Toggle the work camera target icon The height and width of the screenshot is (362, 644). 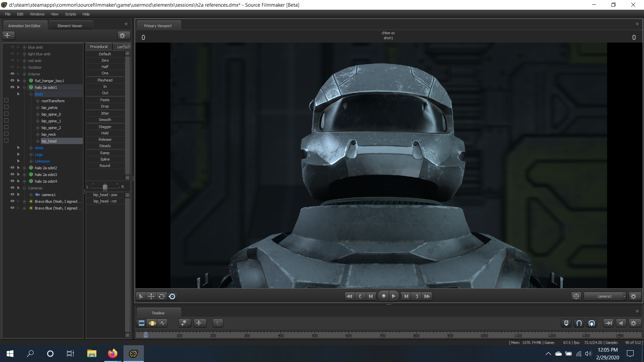(576, 296)
